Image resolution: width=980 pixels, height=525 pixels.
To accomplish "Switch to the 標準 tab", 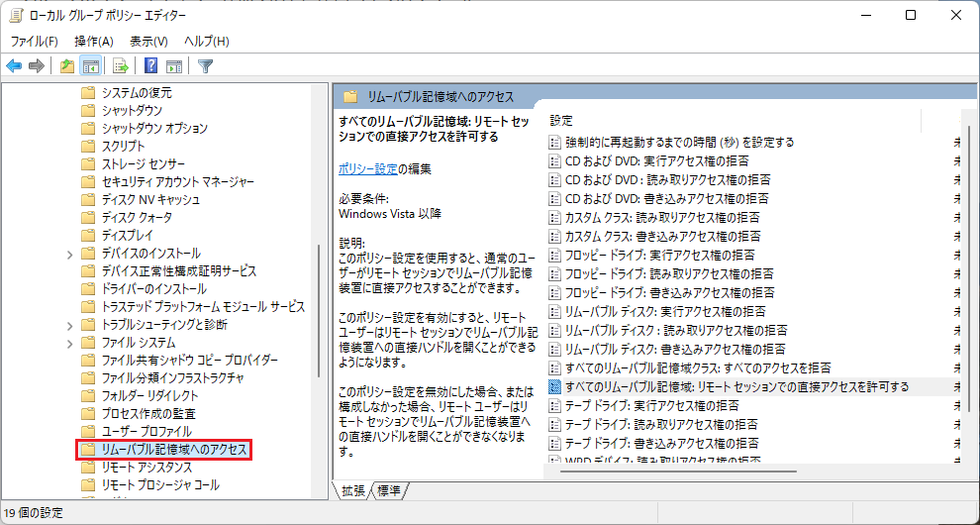I will [x=389, y=491].
